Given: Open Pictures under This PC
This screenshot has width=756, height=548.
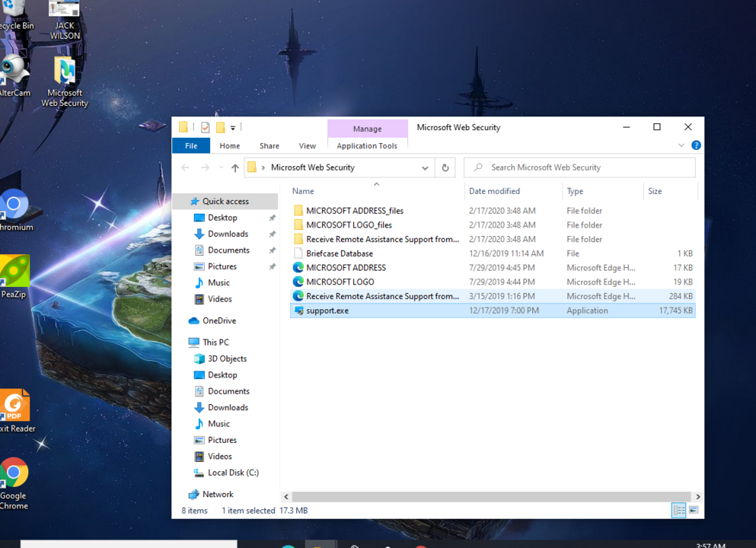Looking at the screenshot, I should click(222, 441).
